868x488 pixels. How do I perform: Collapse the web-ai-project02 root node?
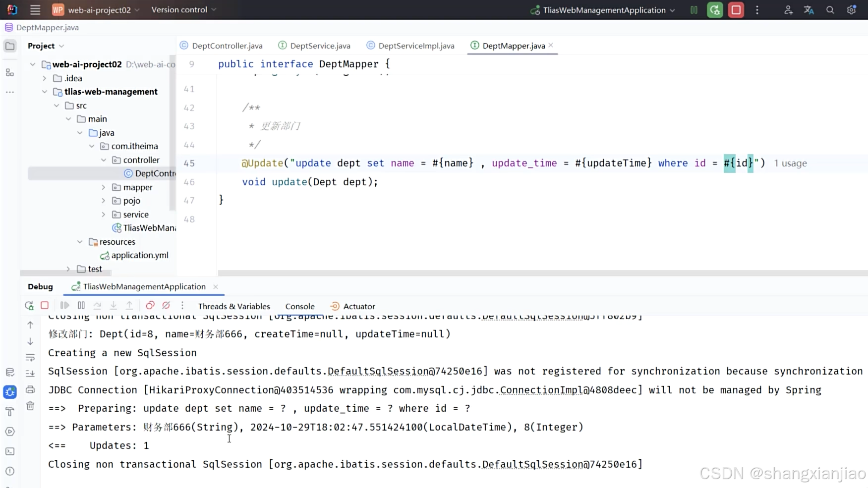coord(33,64)
